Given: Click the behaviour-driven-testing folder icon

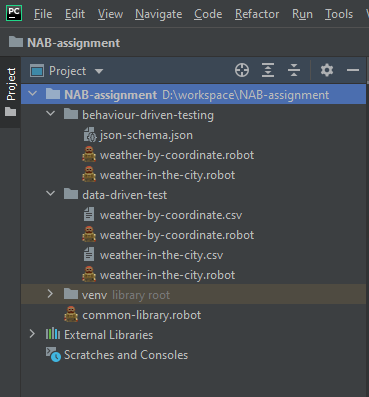Looking at the screenshot, I should (x=71, y=114).
